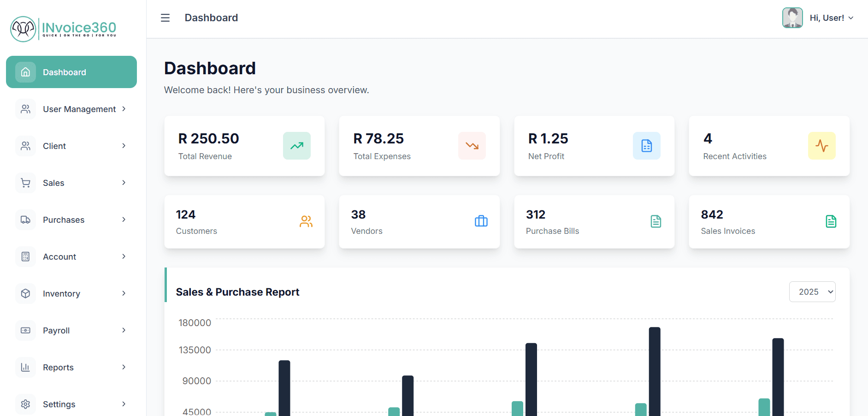This screenshot has width=868, height=416.
Task: Click the Account calculator icon
Action: 25,256
